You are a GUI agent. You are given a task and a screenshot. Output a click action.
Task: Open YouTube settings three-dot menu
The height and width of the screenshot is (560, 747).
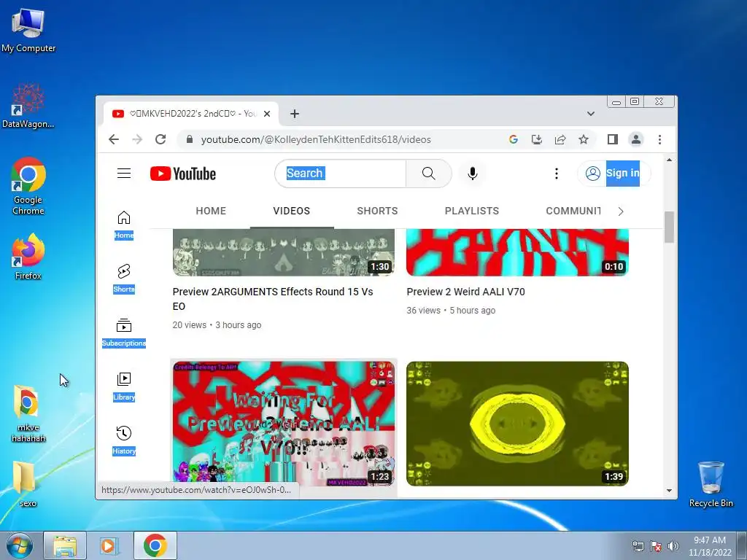(x=556, y=174)
